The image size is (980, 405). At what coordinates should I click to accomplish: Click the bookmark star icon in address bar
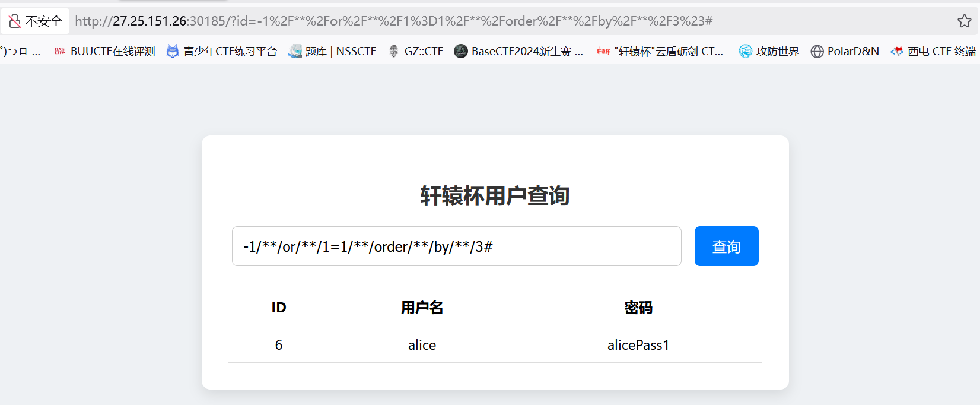964,21
